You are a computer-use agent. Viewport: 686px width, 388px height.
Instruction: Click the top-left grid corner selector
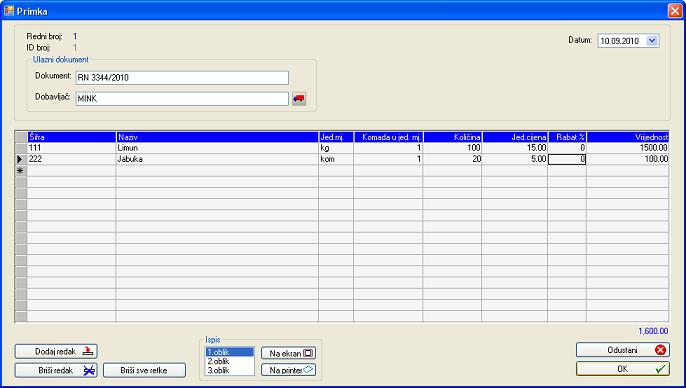pos(21,137)
